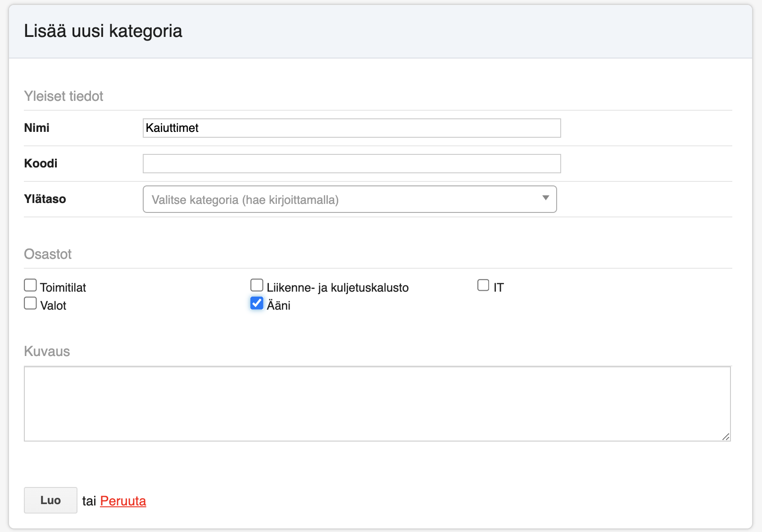Focus the empty Koodi input field

[x=351, y=164]
